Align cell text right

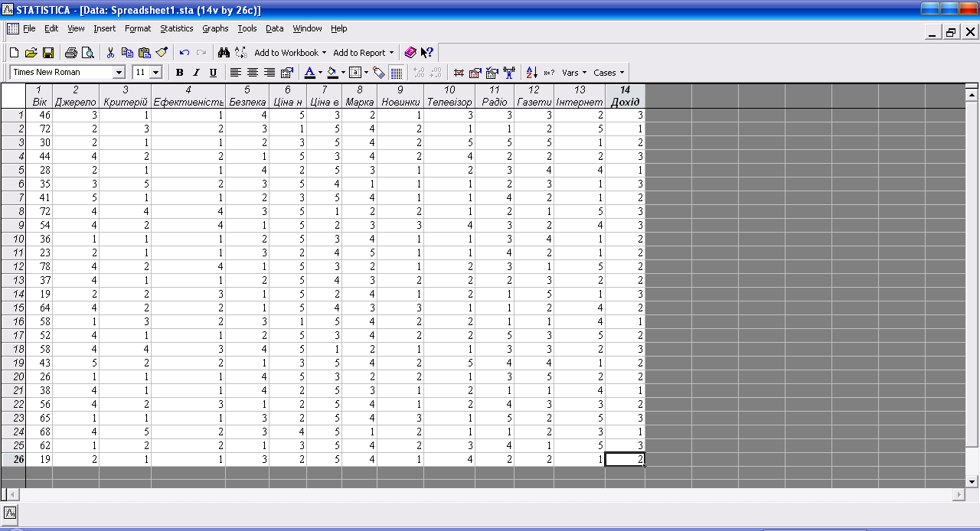coord(269,73)
